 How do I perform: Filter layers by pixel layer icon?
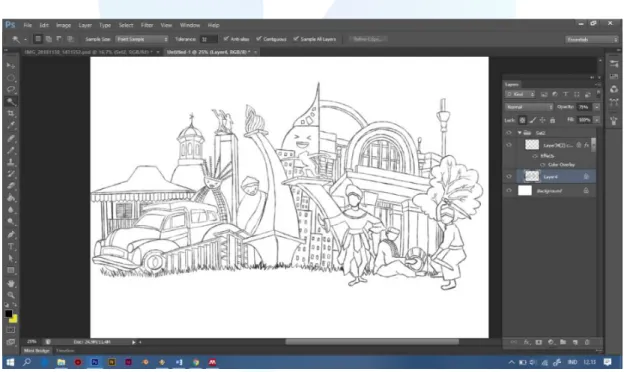click(544, 94)
